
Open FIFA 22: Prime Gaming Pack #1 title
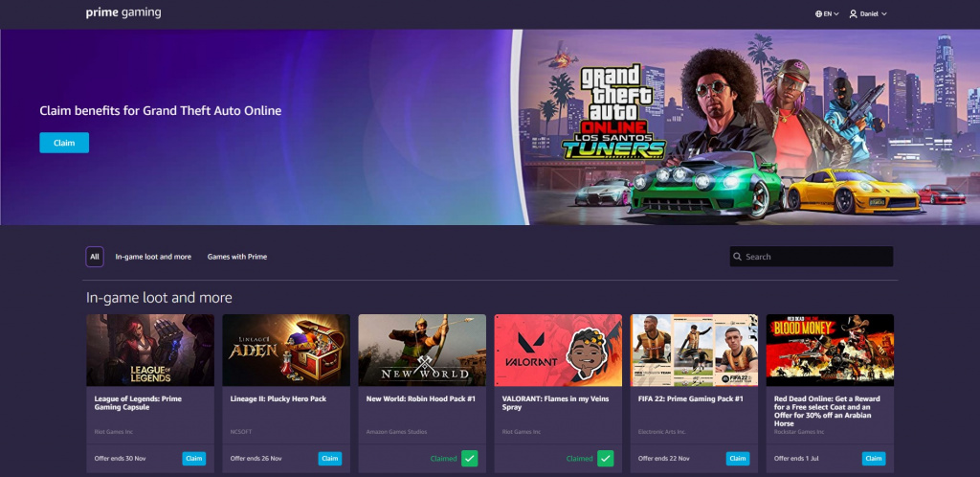691,398
